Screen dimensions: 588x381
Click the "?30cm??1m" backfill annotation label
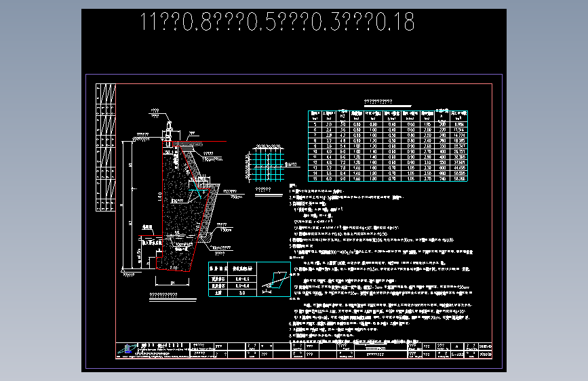212,159
